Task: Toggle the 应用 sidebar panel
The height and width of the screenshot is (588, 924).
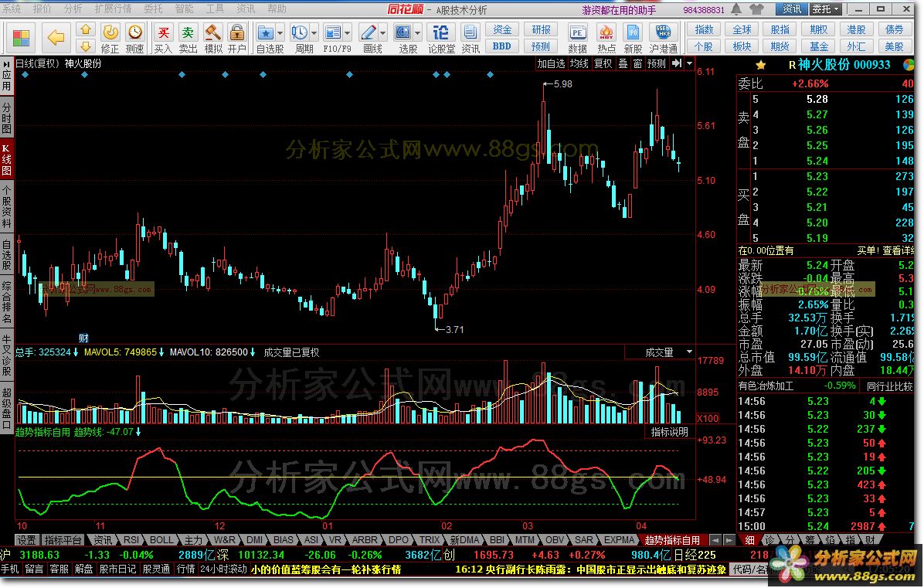Action: pyautogui.click(x=6, y=76)
